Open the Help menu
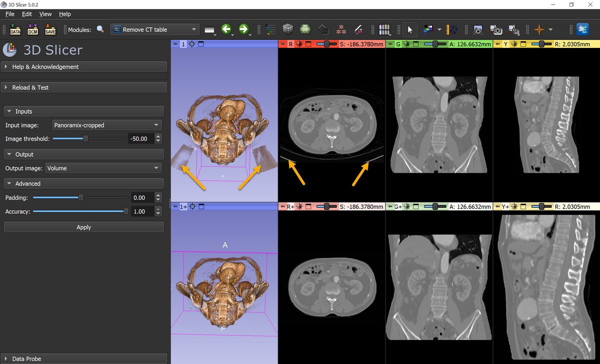This screenshot has height=364, width=600. [65, 14]
